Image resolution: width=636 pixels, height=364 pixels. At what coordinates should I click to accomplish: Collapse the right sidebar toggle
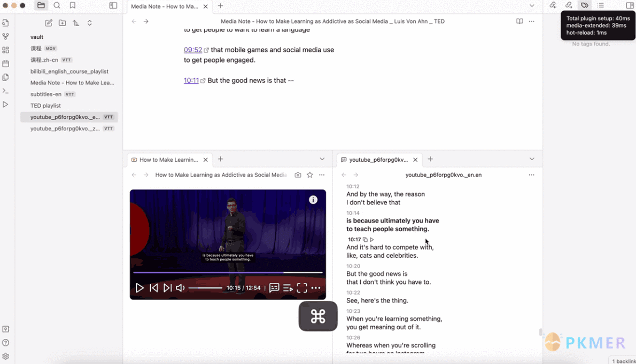point(630,5)
